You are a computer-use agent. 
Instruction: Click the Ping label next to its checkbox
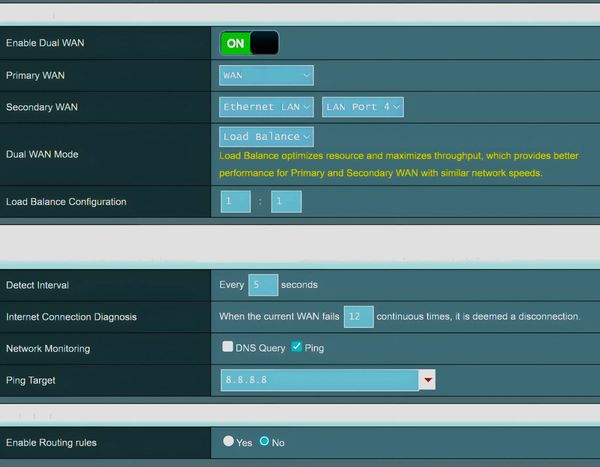[314, 348]
